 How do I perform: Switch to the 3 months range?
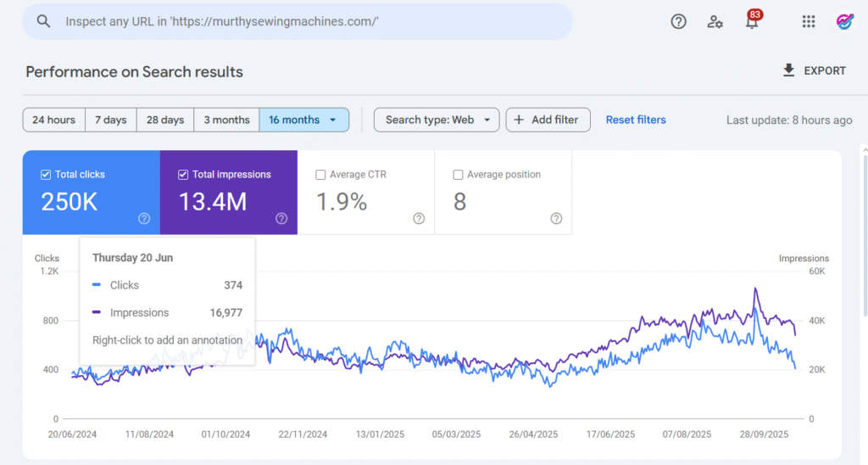coord(226,120)
